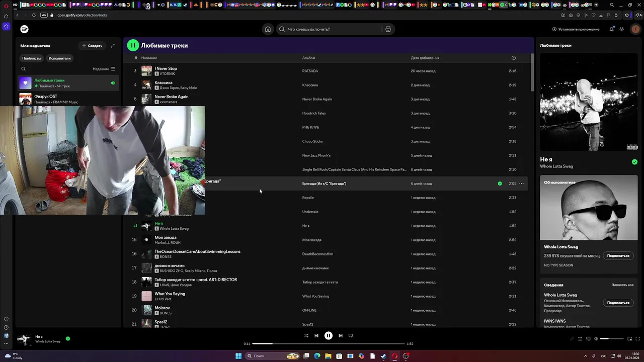Screen dimensions: 644x362
Task: Click the track list vertical scrollbar
Action: [x=532, y=73]
